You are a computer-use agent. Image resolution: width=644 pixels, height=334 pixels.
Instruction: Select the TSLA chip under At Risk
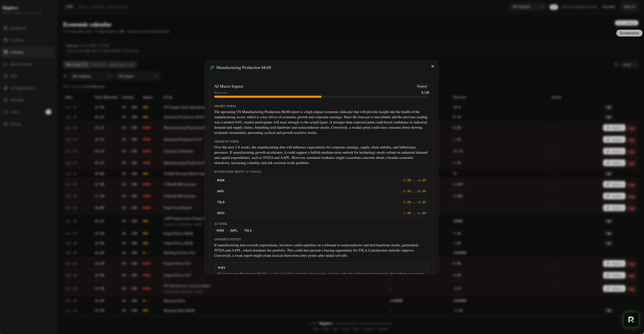[x=248, y=230]
